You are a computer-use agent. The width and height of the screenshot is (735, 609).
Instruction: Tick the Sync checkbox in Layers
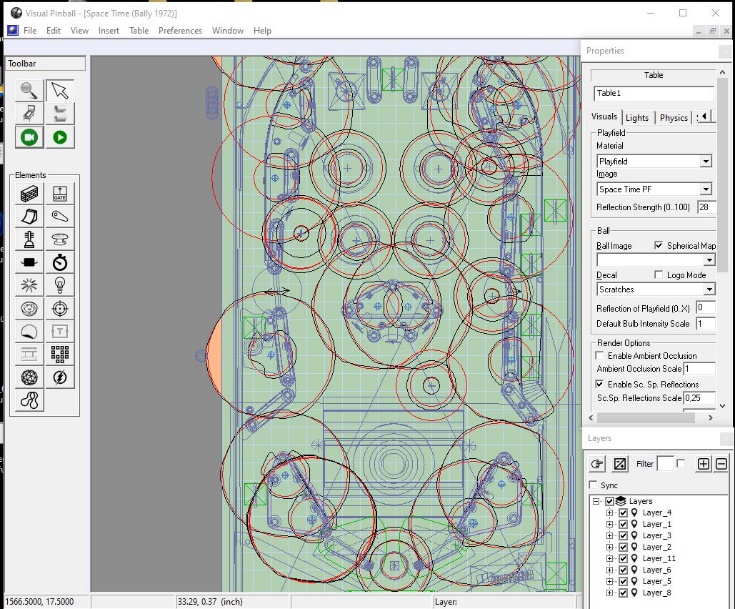593,484
